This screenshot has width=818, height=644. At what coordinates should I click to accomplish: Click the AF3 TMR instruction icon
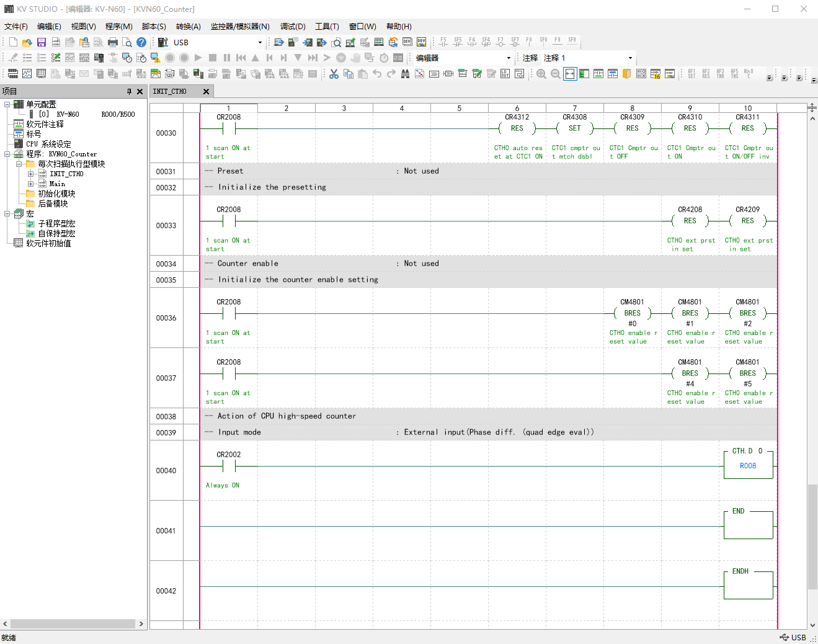coord(720,74)
